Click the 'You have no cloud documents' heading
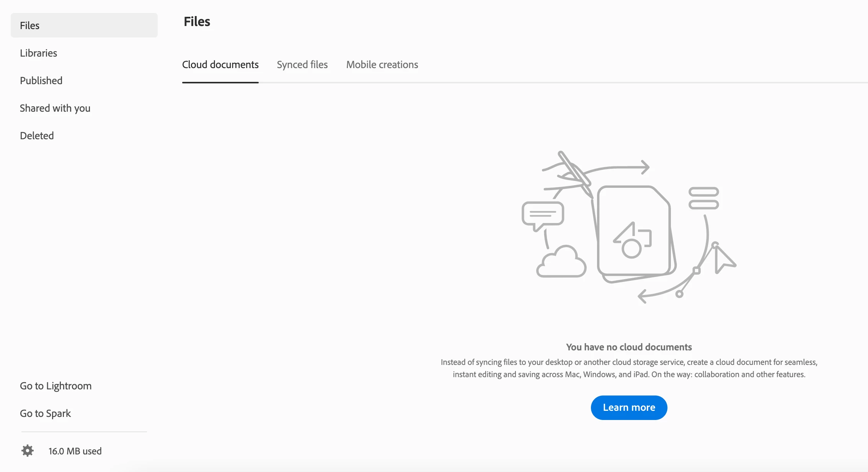 [629, 347]
